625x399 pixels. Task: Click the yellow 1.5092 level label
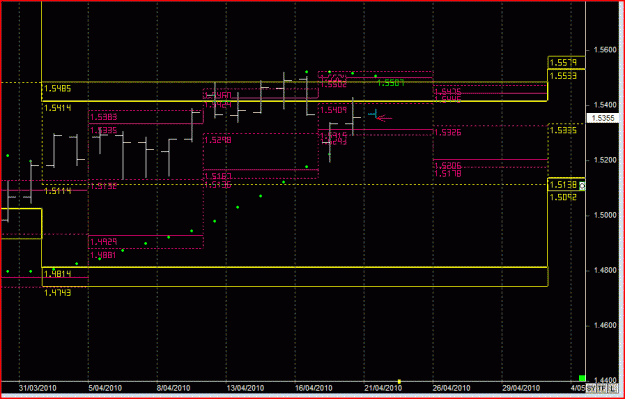[x=563, y=196]
